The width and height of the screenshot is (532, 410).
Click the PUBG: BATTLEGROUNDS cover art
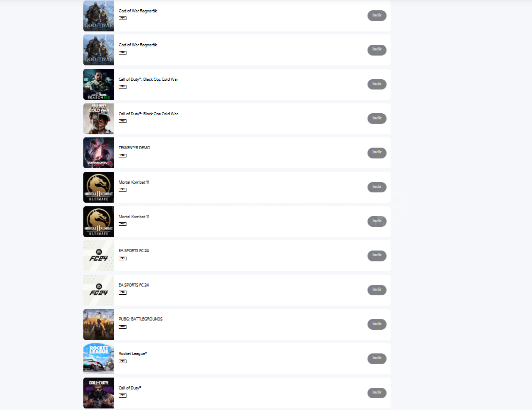pos(99,325)
